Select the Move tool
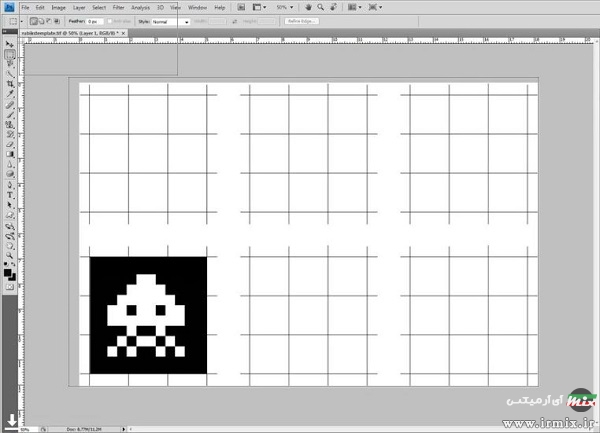The height and width of the screenshot is (433, 600). (10, 44)
